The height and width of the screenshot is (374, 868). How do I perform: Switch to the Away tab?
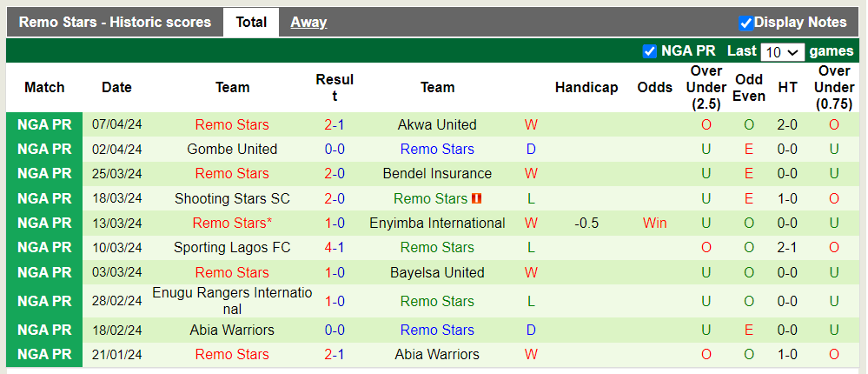click(x=308, y=23)
